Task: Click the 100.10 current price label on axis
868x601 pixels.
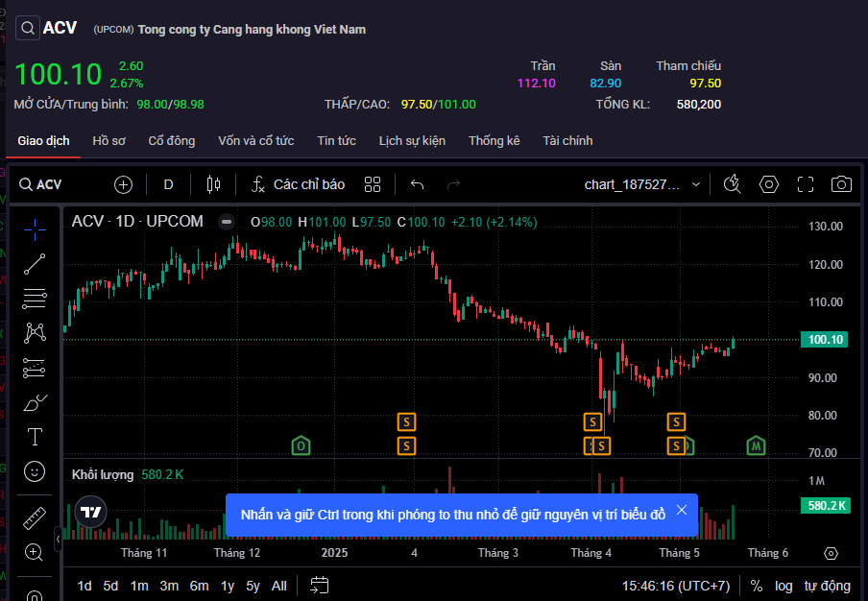Action: tap(824, 339)
